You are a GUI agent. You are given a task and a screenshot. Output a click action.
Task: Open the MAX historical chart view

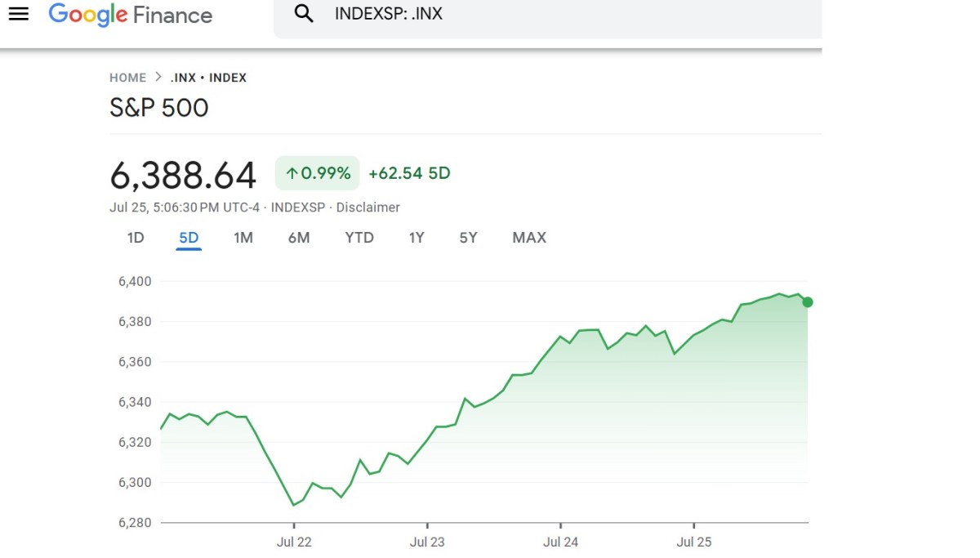tap(528, 238)
